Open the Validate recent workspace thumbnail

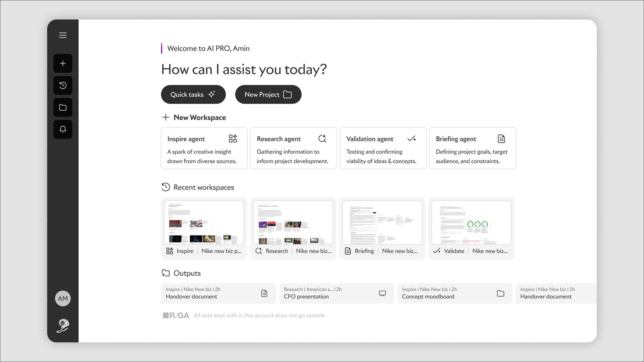tap(471, 222)
